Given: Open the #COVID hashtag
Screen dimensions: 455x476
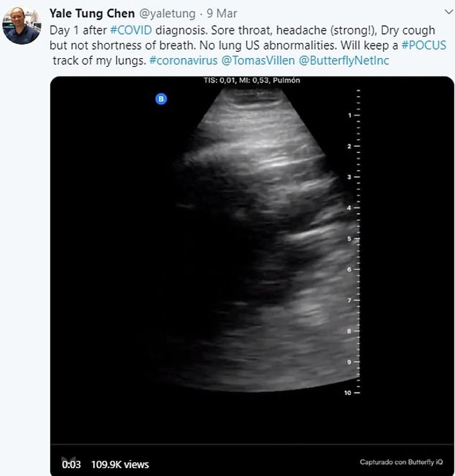Looking at the screenshot, I should point(131,30).
